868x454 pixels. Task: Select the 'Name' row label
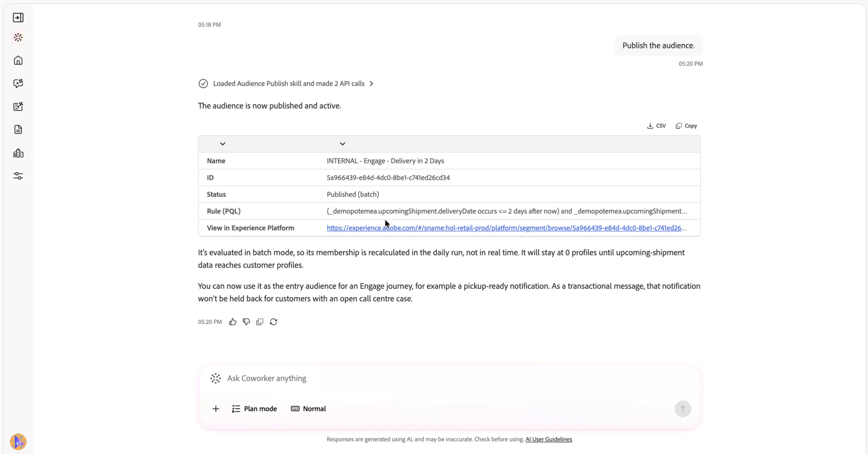coord(216,161)
